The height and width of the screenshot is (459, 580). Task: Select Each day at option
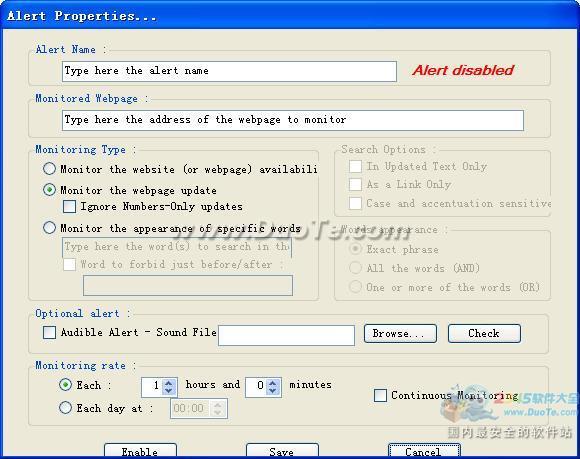click(65, 408)
